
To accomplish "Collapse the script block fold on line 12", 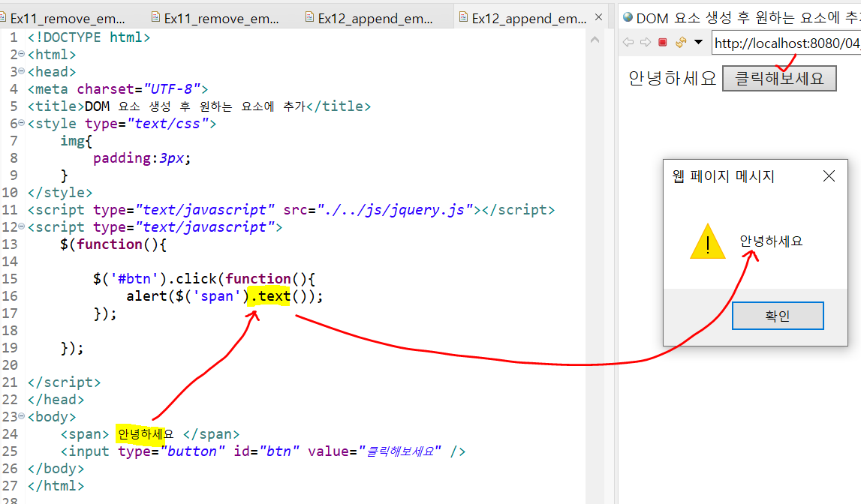I will coord(22,226).
